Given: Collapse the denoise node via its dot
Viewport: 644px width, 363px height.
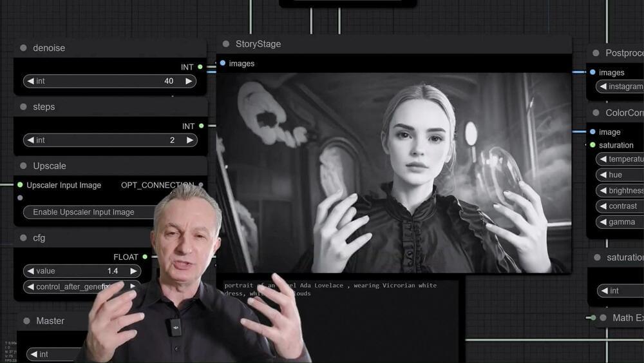Looking at the screenshot, I should tap(23, 48).
